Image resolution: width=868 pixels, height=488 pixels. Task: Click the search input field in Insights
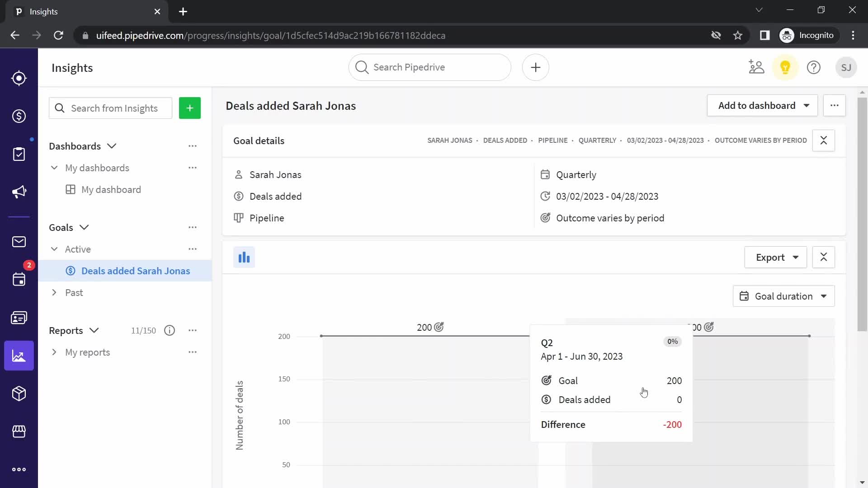click(110, 108)
